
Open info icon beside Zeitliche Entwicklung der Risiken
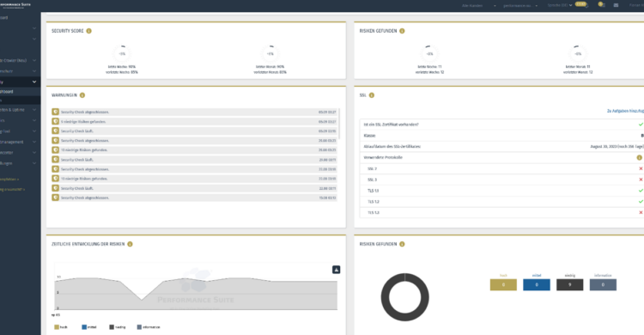130,244
